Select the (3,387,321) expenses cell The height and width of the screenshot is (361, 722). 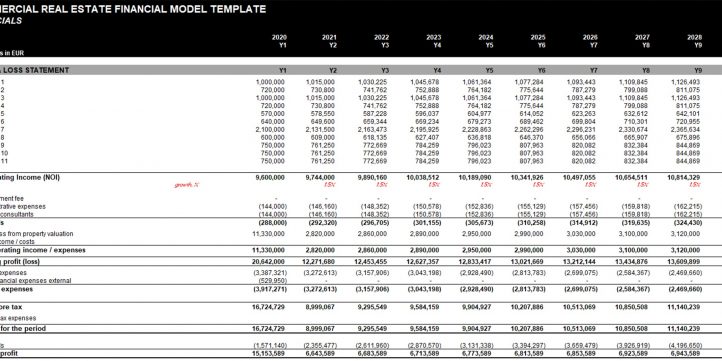(270, 273)
